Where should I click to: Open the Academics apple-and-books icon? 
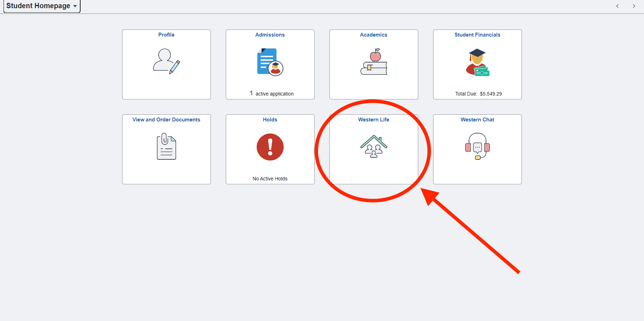click(x=374, y=61)
